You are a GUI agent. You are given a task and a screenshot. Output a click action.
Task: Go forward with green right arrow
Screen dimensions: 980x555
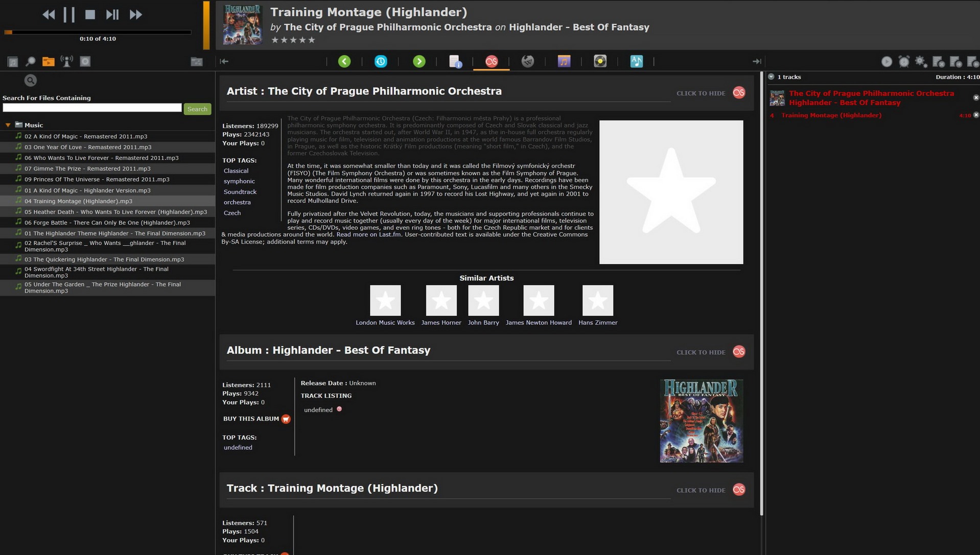click(x=419, y=61)
